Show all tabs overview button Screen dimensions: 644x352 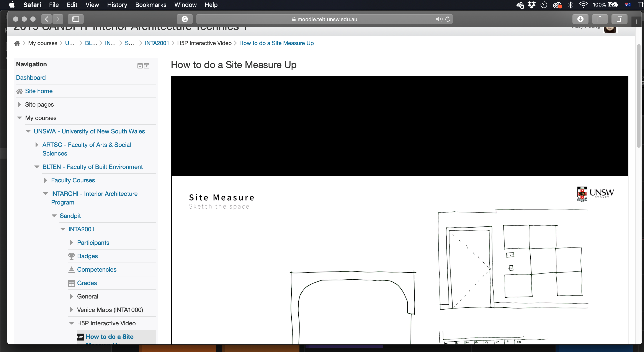coord(619,19)
